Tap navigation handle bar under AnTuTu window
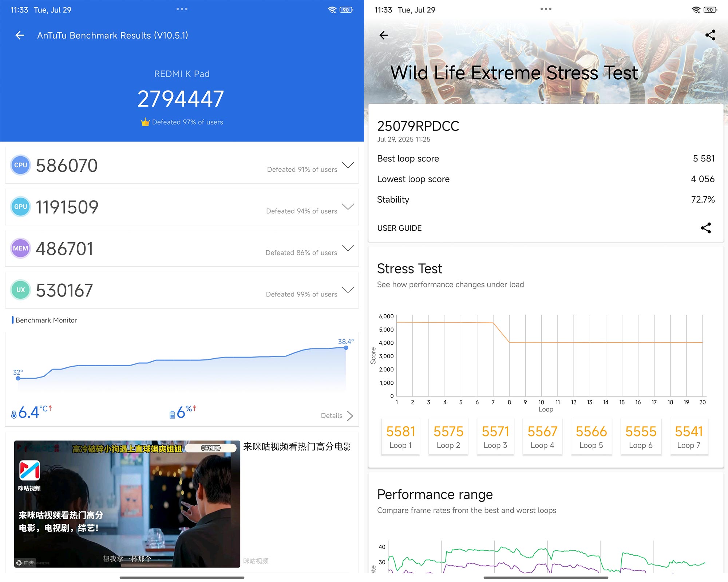The image size is (728, 582). 182,577
